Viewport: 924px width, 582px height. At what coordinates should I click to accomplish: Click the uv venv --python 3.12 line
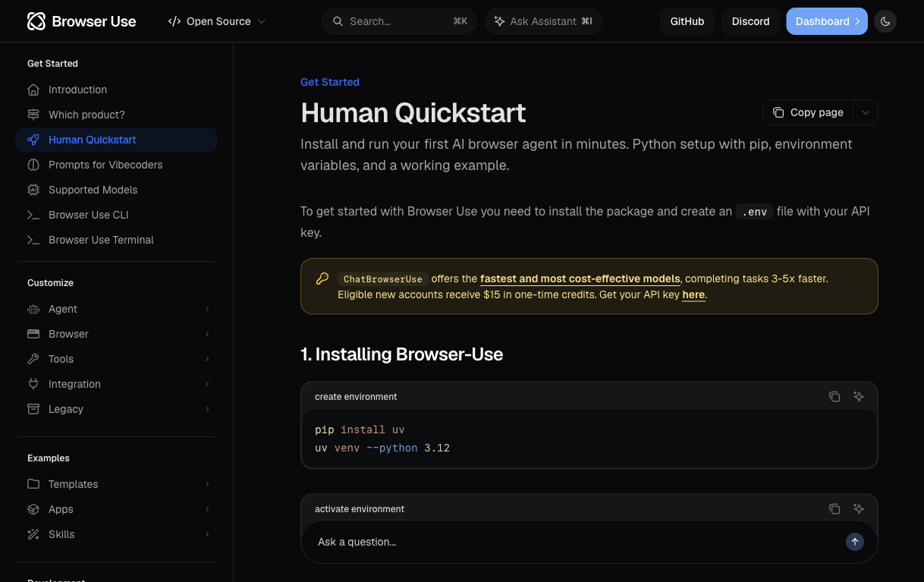coord(382,448)
